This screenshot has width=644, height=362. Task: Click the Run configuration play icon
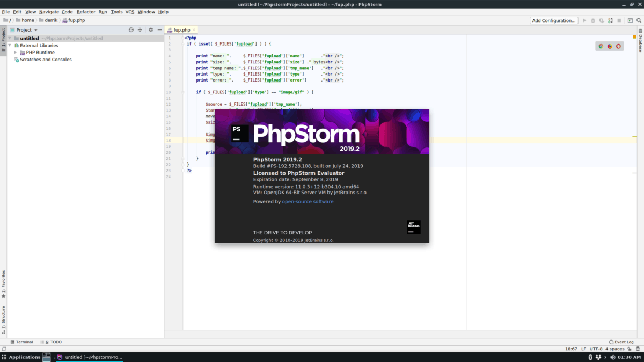584,20
